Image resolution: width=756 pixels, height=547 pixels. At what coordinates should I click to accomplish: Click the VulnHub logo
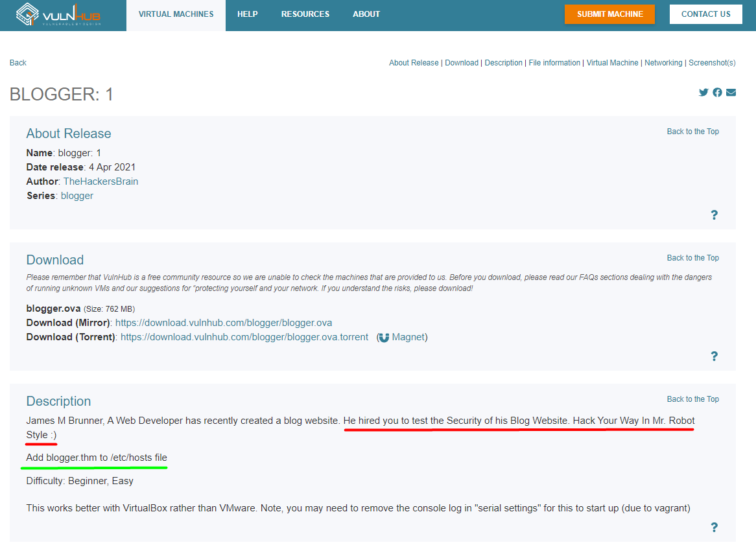[58, 14]
